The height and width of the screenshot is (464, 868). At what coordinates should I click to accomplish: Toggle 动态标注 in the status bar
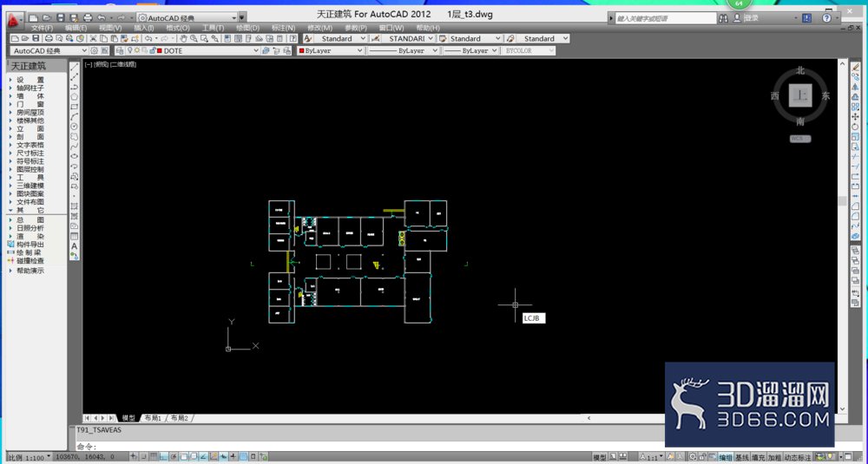point(798,457)
